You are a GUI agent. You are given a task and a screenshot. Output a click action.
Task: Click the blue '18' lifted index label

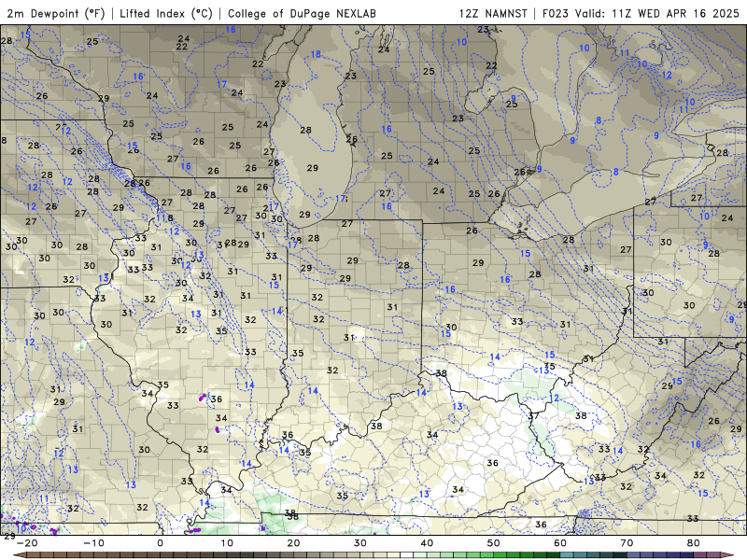pos(316,54)
